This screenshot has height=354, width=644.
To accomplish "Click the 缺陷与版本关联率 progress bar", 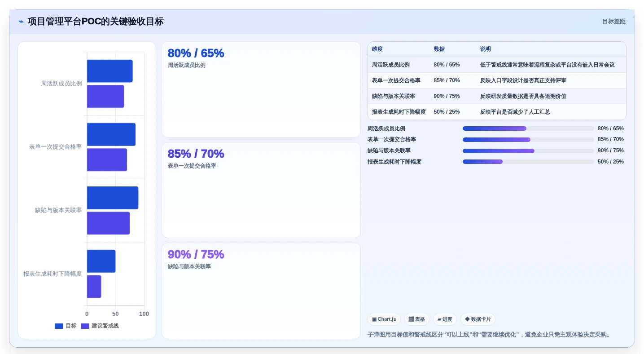I will coord(528,151).
